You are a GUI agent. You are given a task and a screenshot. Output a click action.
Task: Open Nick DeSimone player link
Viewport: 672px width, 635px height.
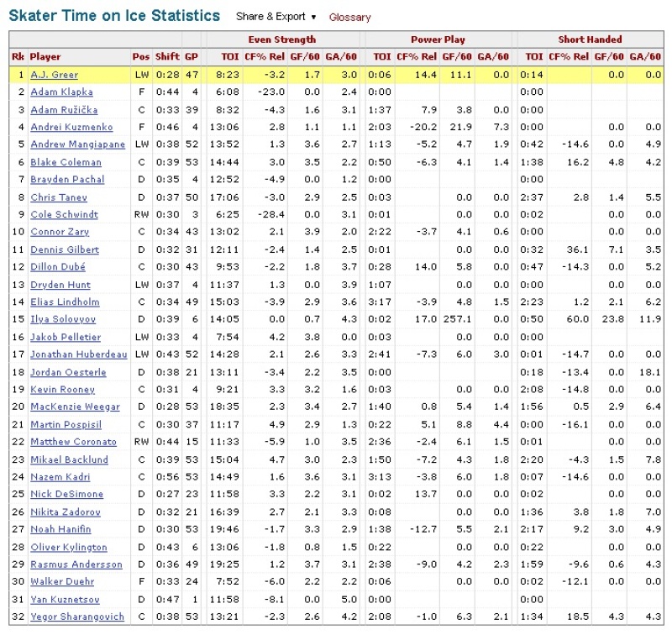pos(67,494)
